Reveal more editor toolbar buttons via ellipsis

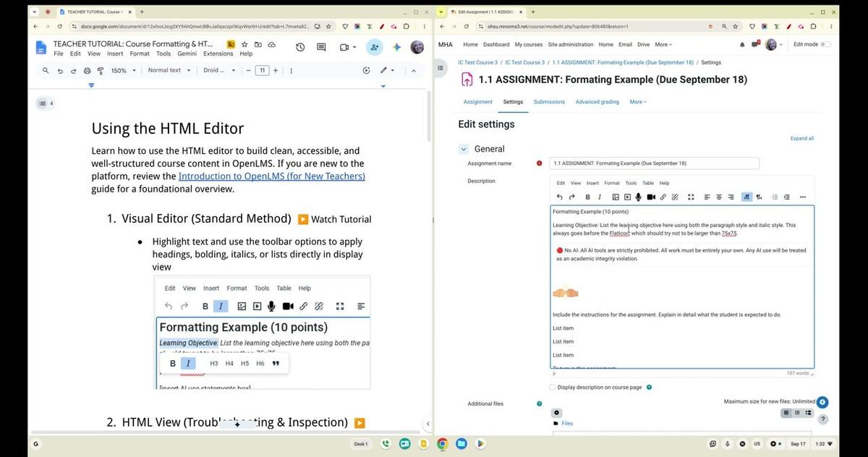803,197
